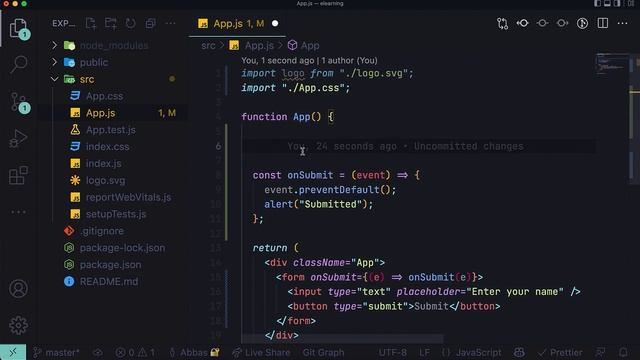The width and height of the screenshot is (640, 360).
Task: Click Prettier formatter status
Action: pyautogui.click(x=560, y=352)
